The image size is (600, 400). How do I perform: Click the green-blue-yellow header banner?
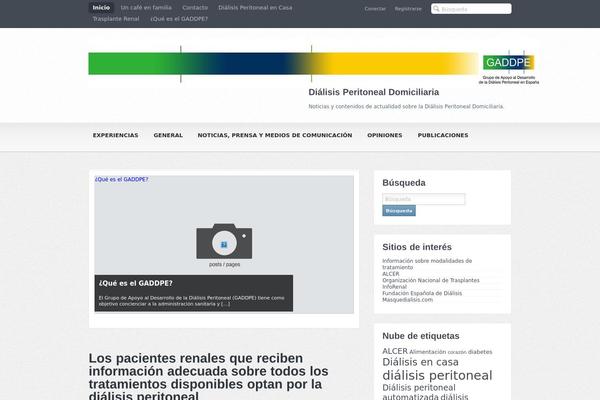pos(283,64)
